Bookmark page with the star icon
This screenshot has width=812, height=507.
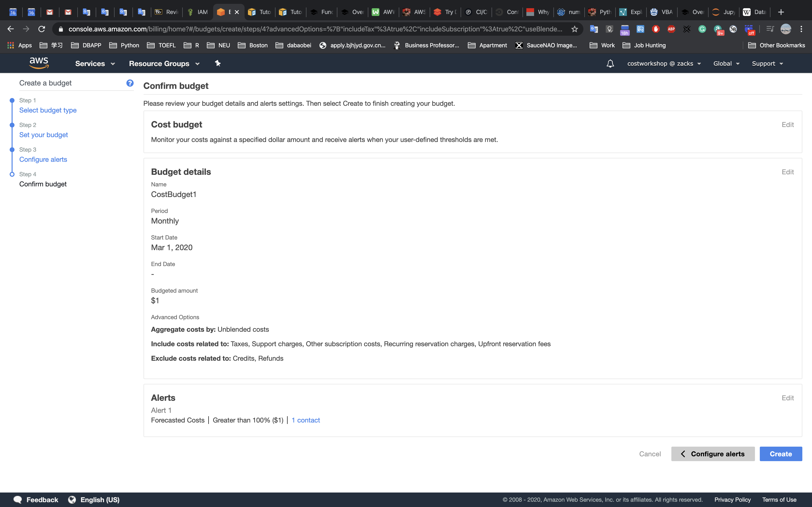click(x=574, y=29)
